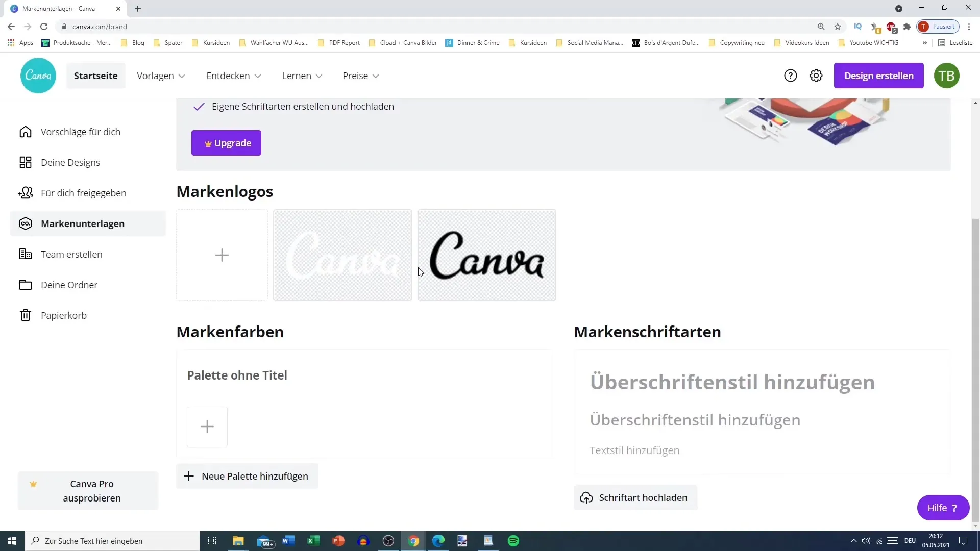Click the Canva logo in header
The image size is (980, 551).
point(38,76)
